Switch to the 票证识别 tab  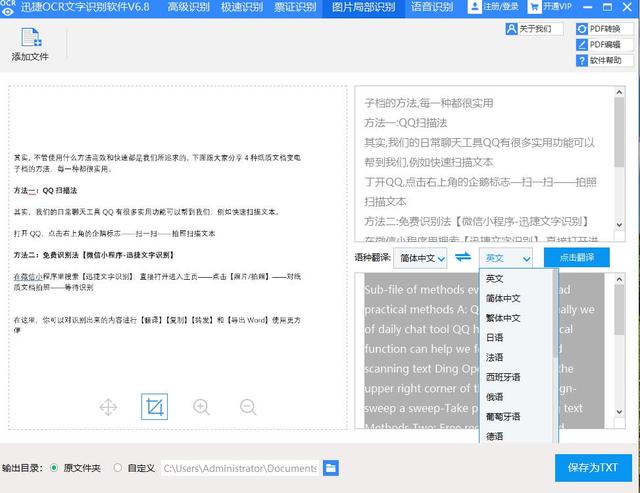(x=295, y=7)
